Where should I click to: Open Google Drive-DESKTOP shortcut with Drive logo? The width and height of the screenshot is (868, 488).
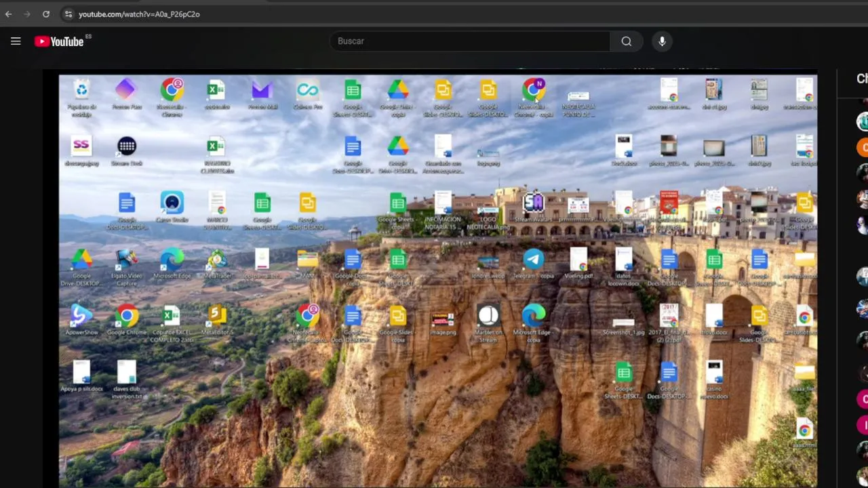coord(81,267)
